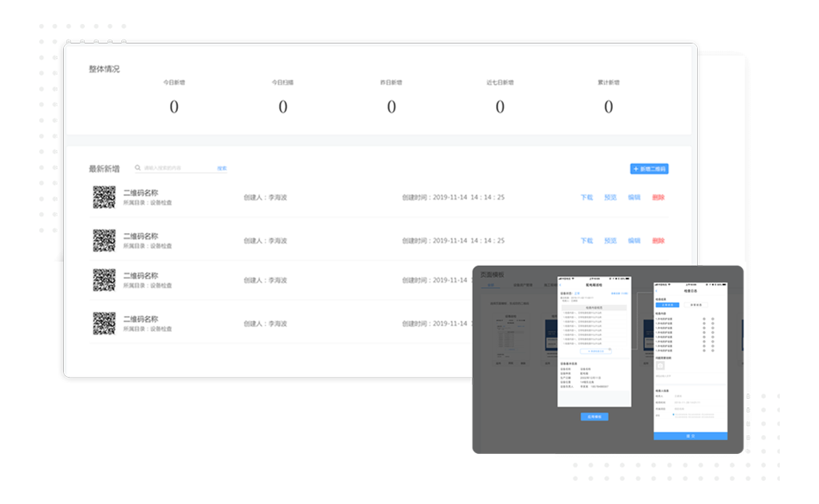Open the QR code image in the first row
The height and width of the screenshot is (504, 819).
click(104, 198)
